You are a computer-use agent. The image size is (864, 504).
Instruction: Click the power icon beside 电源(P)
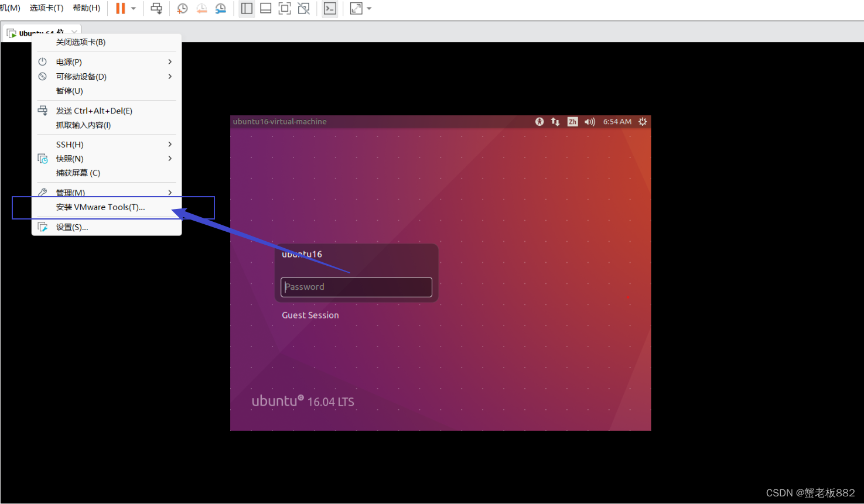point(42,61)
